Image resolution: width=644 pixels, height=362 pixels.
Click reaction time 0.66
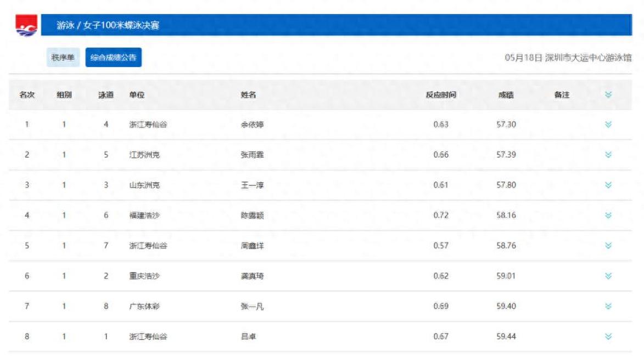point(441,155)
